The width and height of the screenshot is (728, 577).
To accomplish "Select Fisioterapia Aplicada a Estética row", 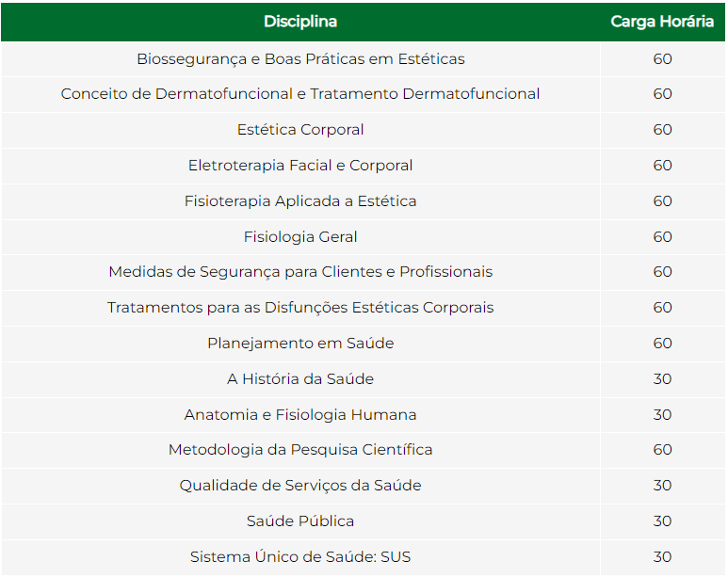I will (300, 201).
